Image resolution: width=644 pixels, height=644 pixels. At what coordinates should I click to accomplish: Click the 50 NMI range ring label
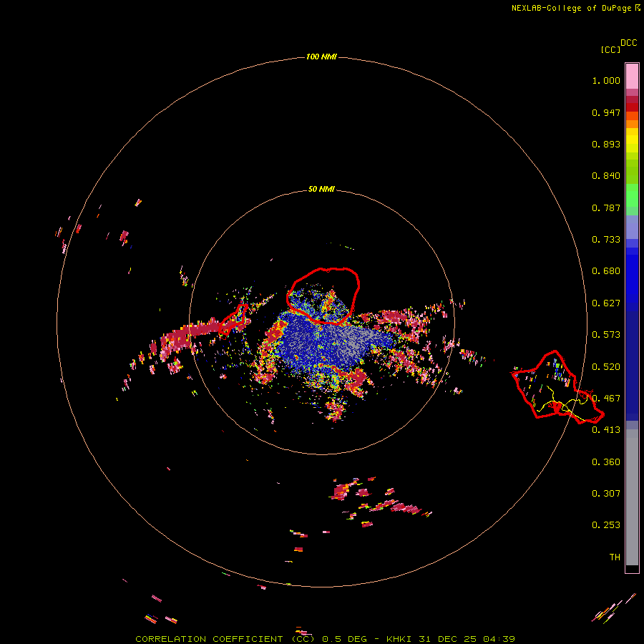[x=321, y=189]
